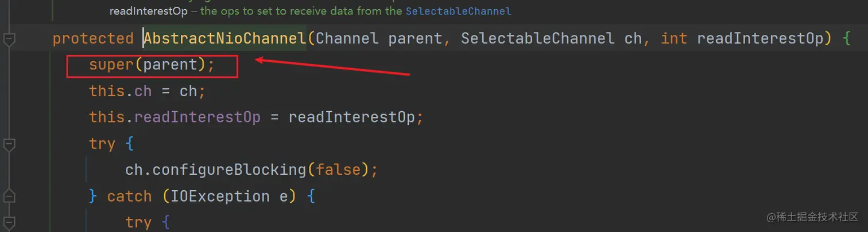Click the catch keyword
This screenshot has height=232, width=868.
coord(129,196)
